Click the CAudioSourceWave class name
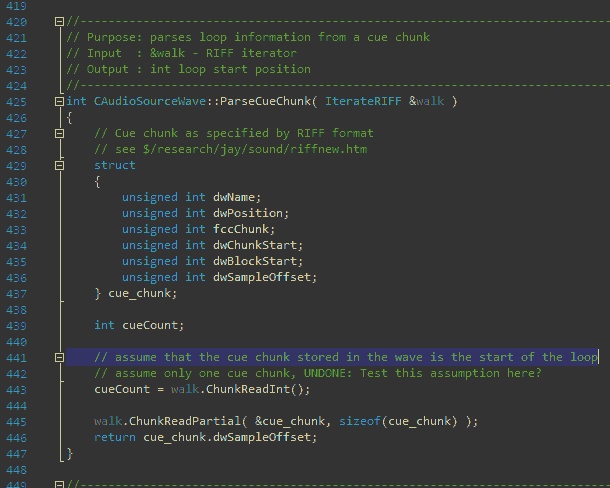The height and width of the screenshot is (488, 610). pyautogui.click(x=150, y=101)
